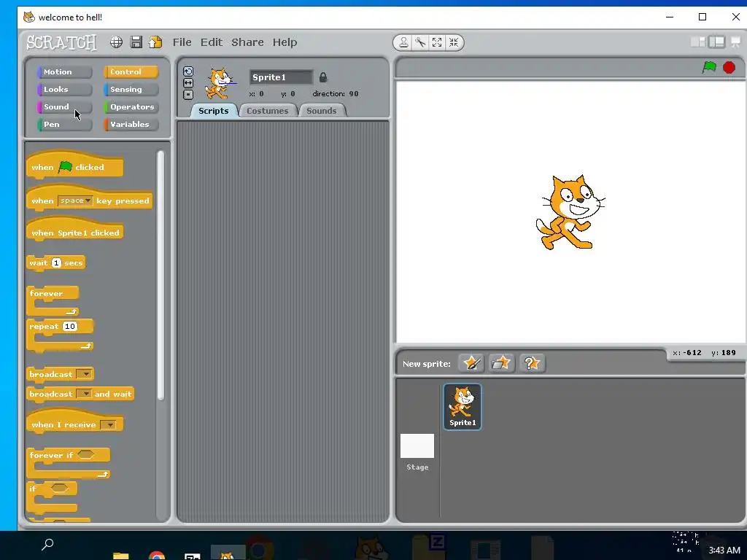Screen dimensions: 747x560
Task: Paint a new sprite
Action: coord(471,363)
